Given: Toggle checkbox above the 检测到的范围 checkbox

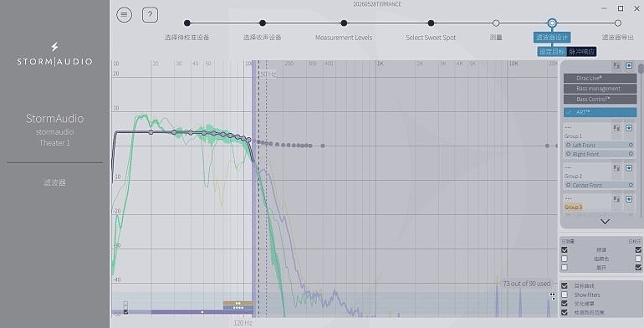Looking at the screenshot, I should (565, 304).
